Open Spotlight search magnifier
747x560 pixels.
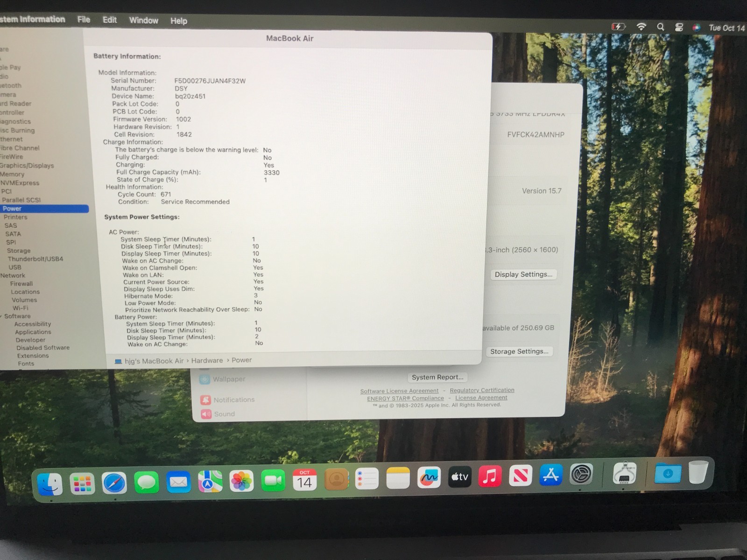(x=660, y=27)
